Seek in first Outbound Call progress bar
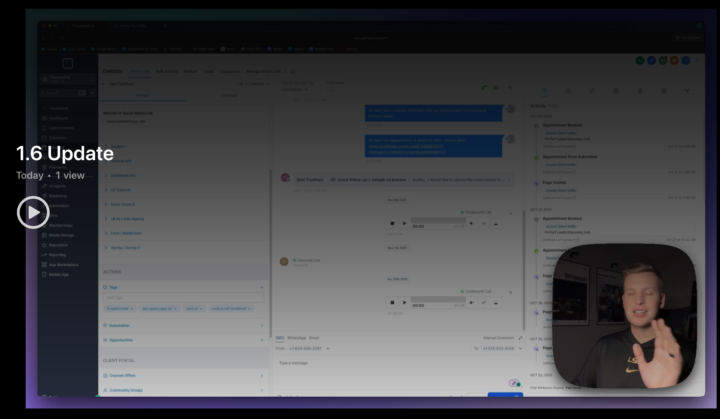 point(438,220)
